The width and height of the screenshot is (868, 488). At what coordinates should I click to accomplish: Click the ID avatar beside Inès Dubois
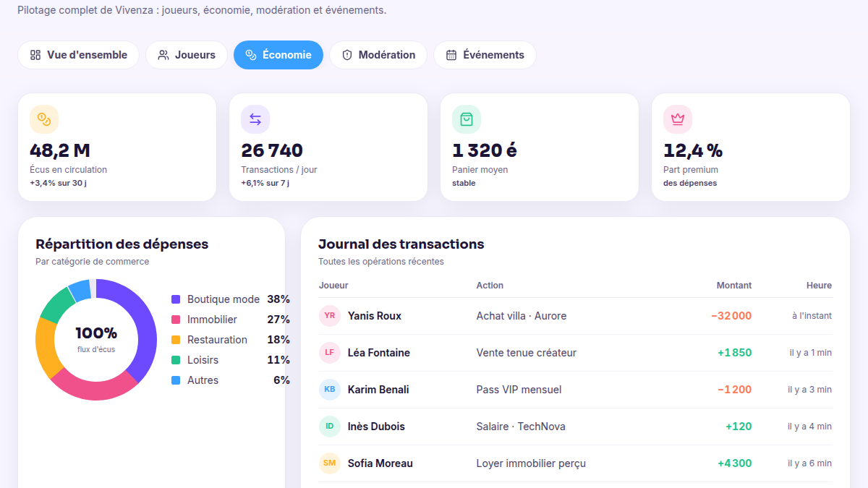tap(330, 427)
